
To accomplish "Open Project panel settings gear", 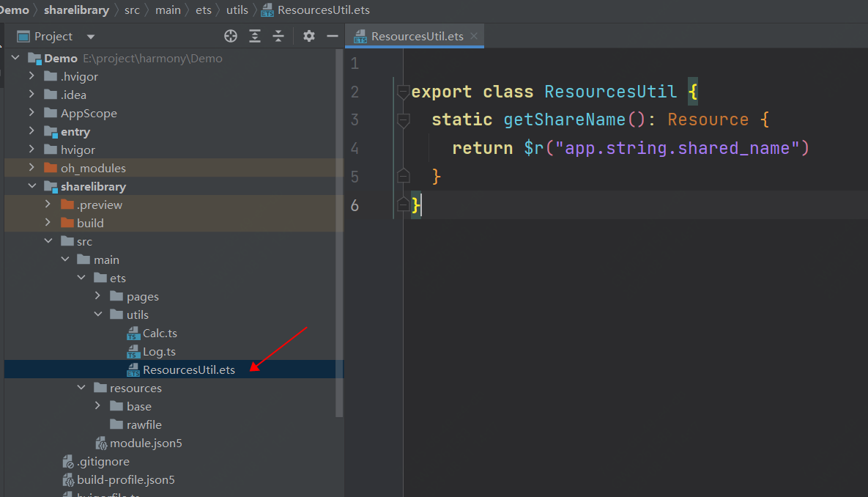I will 309,37.
